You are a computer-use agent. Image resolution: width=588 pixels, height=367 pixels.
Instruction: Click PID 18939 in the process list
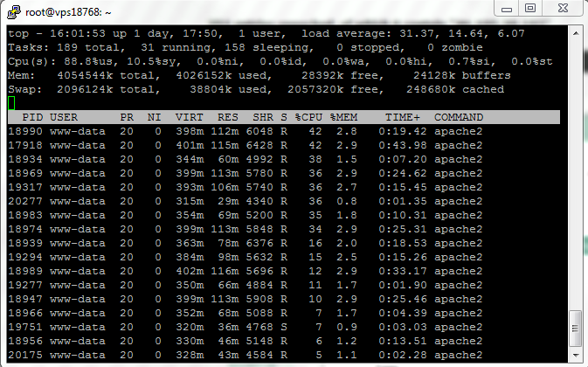click(25, 243)
